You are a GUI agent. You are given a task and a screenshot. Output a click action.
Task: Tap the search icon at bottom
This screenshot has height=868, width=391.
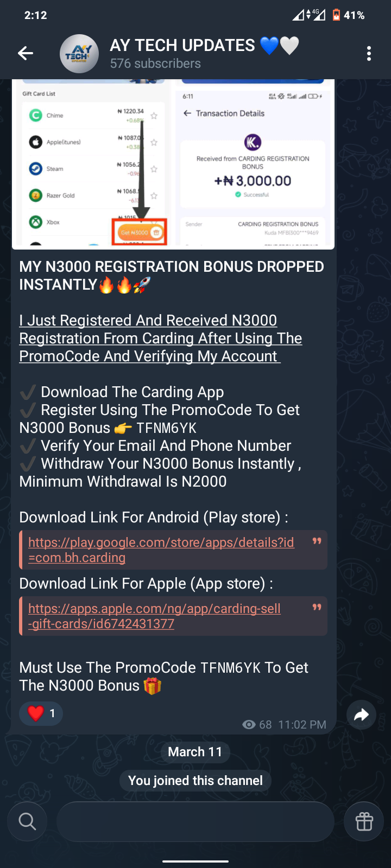pos(27,821)
